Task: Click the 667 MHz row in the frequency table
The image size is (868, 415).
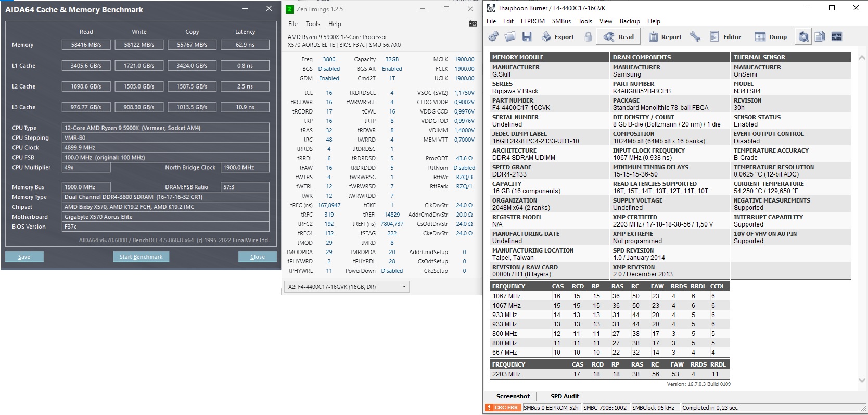Action: click(609, 353)
